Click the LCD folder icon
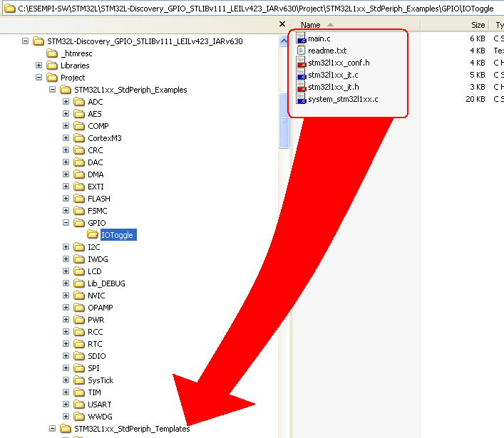Viewport: 504px width, 438px height. [78, 271]
